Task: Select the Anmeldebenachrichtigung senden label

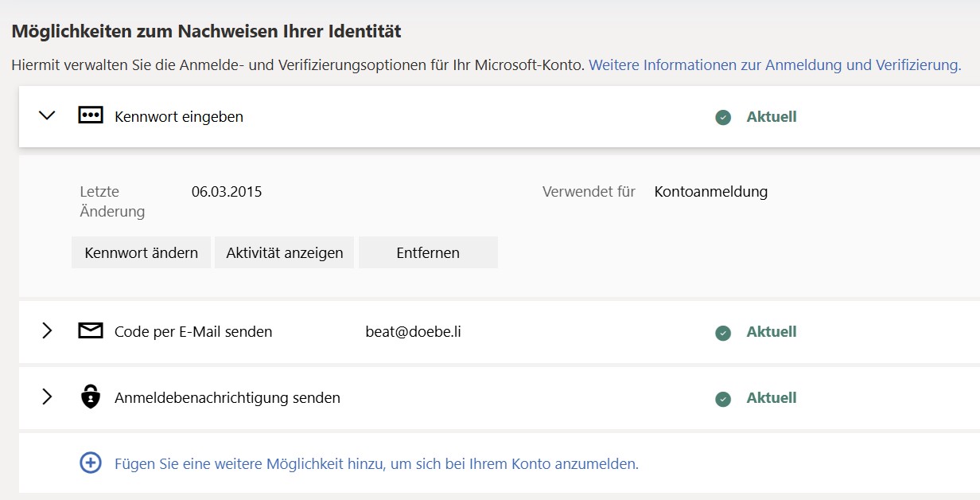Action: tap(227, 398)
